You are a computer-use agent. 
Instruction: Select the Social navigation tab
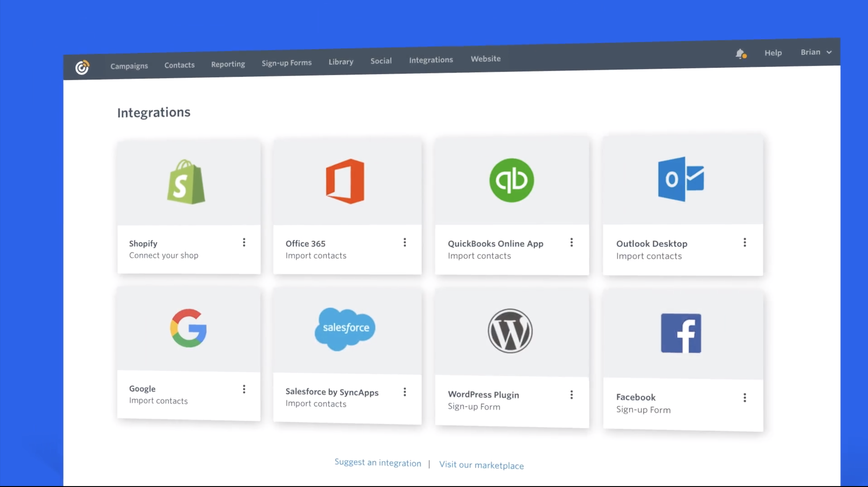pyautogui.click(x=380, y=61)
